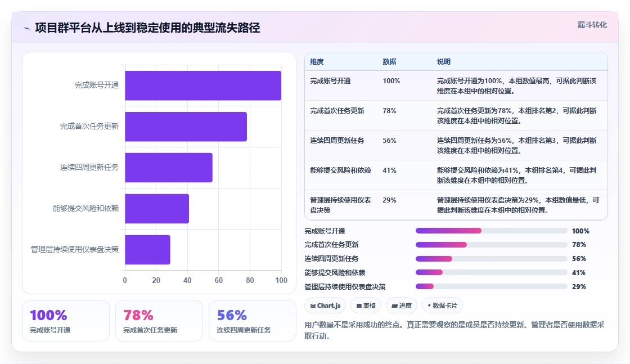Viewport: 630px width, 364px height.
Task: Click the 100% label beside the progress bar
Action: pos(580,231)
